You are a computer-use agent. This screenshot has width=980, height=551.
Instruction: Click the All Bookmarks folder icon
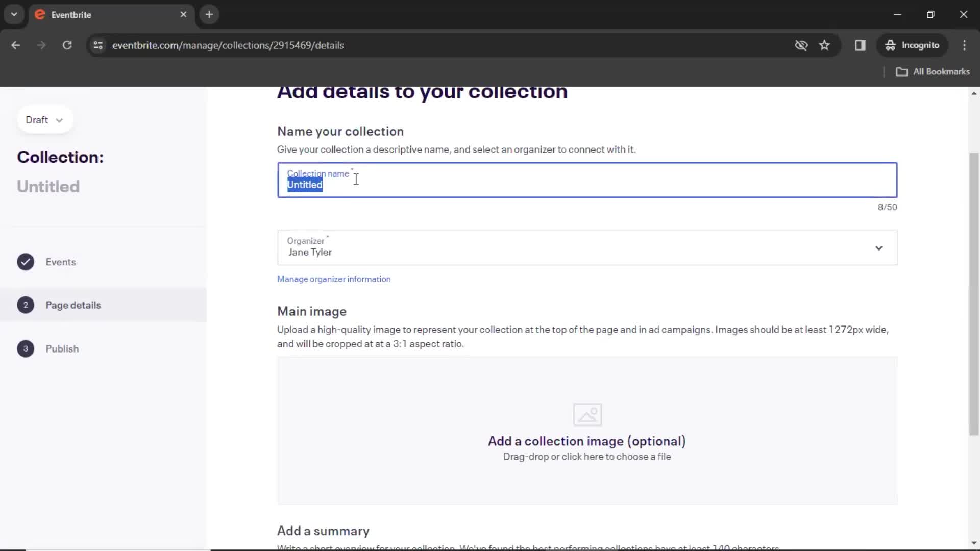pyautogui.click(x=902, y=71)
